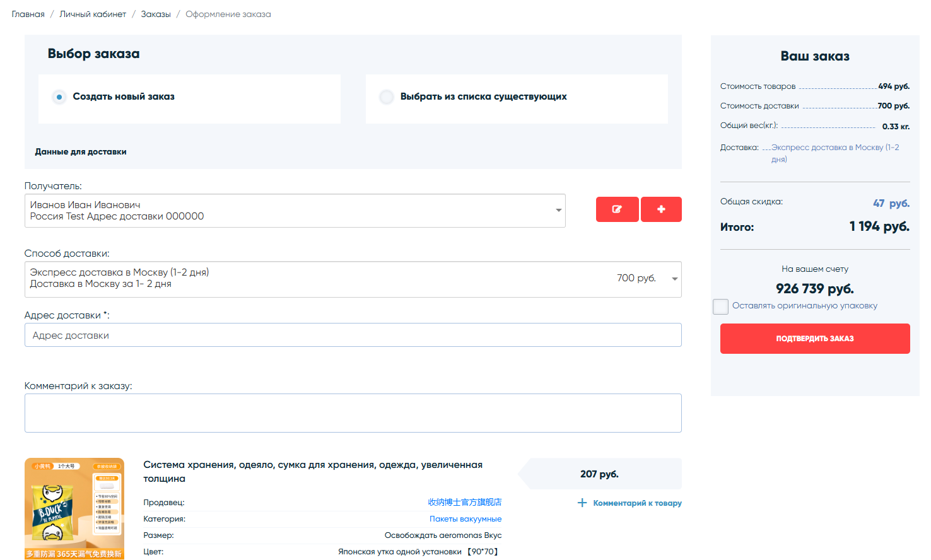Screen dimensions: 931x560
Task: Expand the delivery method dropdown arrow
Action: pos(674,279)
